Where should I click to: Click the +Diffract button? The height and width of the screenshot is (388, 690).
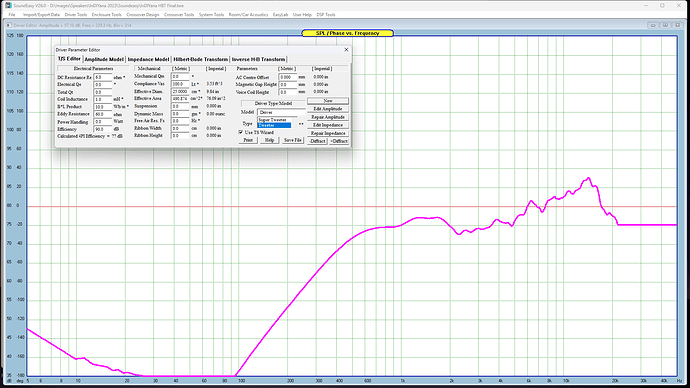click(339, 141)
